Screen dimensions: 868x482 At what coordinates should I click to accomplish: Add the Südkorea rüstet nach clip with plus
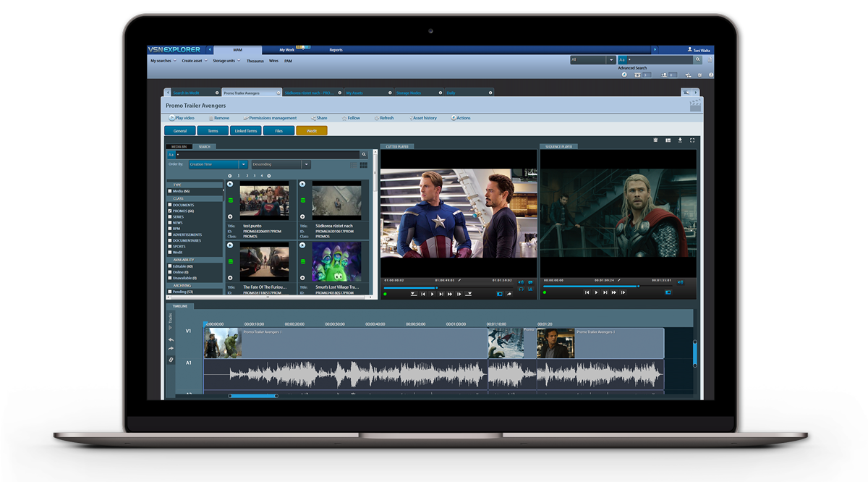coord(302,216)
